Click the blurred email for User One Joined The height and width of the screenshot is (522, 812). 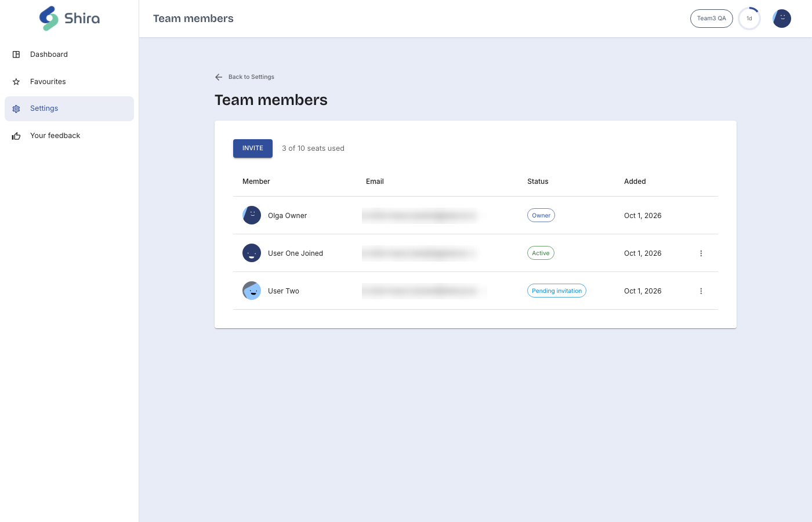tap(420, 253)
